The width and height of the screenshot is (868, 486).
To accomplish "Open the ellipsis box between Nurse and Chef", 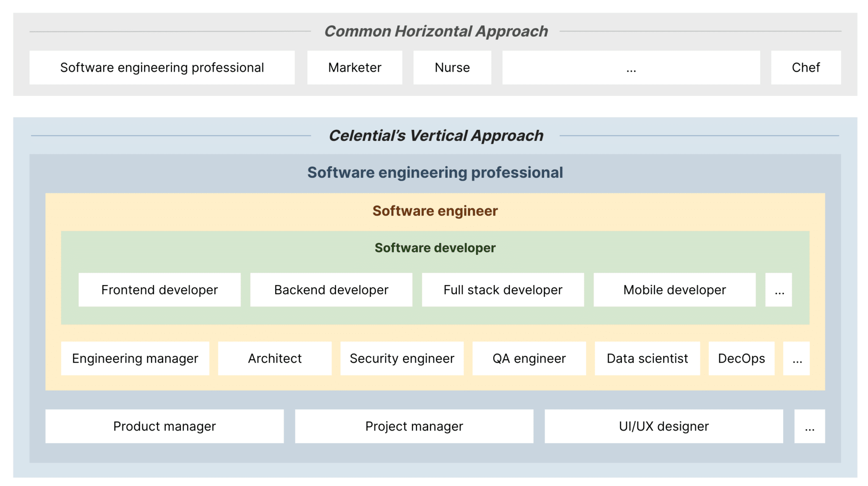I will point(632,67).
